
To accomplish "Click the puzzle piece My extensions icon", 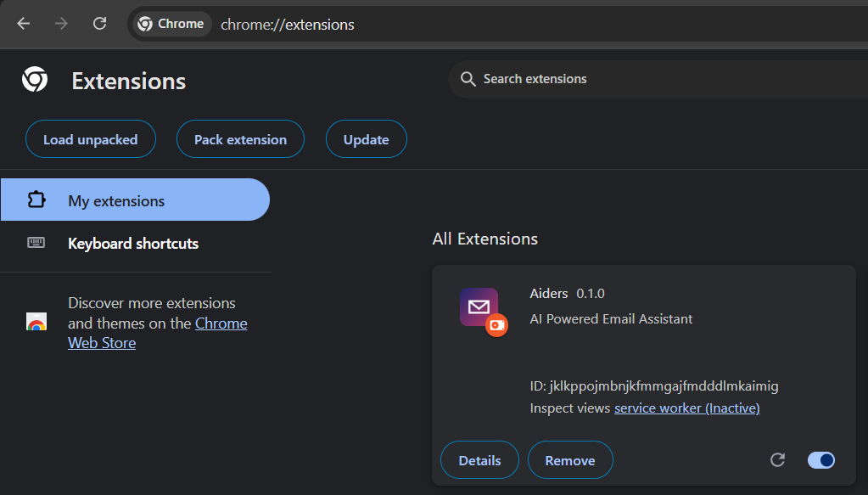I will coord(36,200).
